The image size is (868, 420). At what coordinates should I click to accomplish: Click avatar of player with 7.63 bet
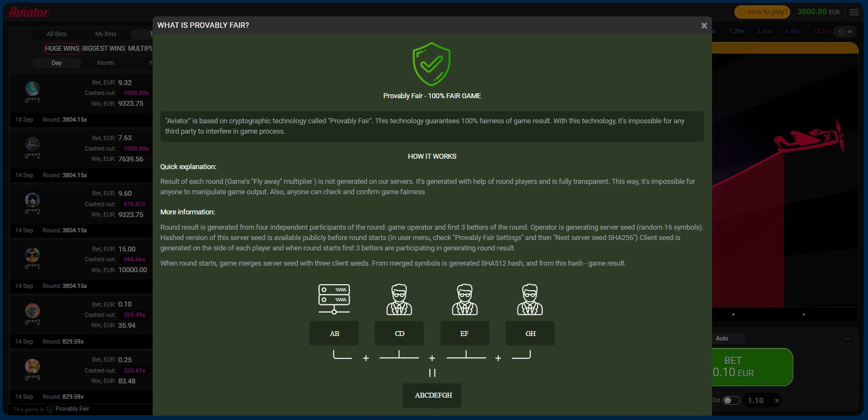tap(32, 144)
